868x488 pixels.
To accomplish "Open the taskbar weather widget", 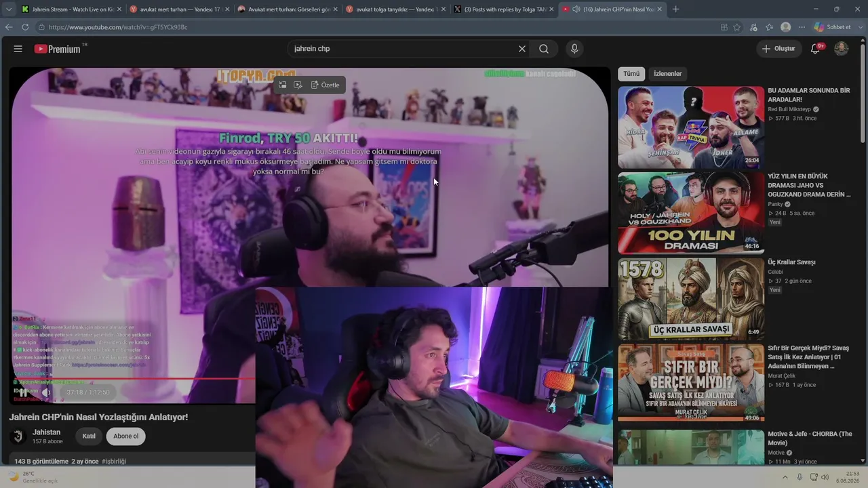I will (x=33, y=477).
